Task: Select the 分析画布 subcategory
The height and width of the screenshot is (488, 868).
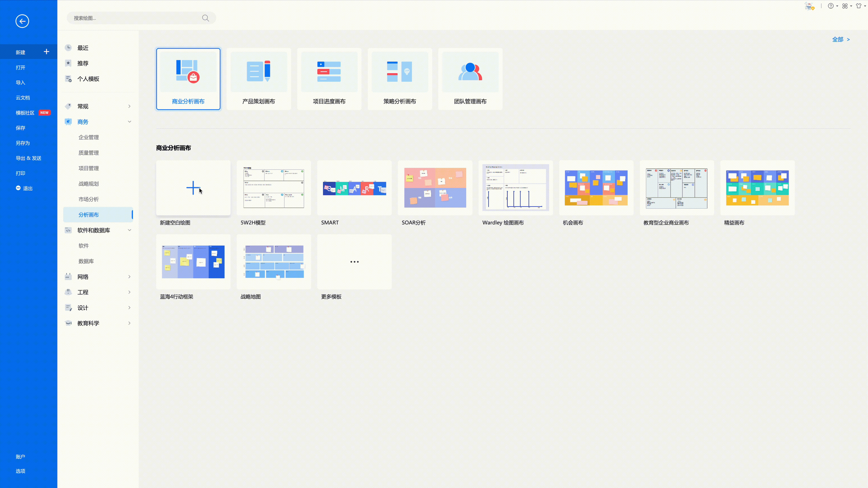Action: (x=98, y=215)
